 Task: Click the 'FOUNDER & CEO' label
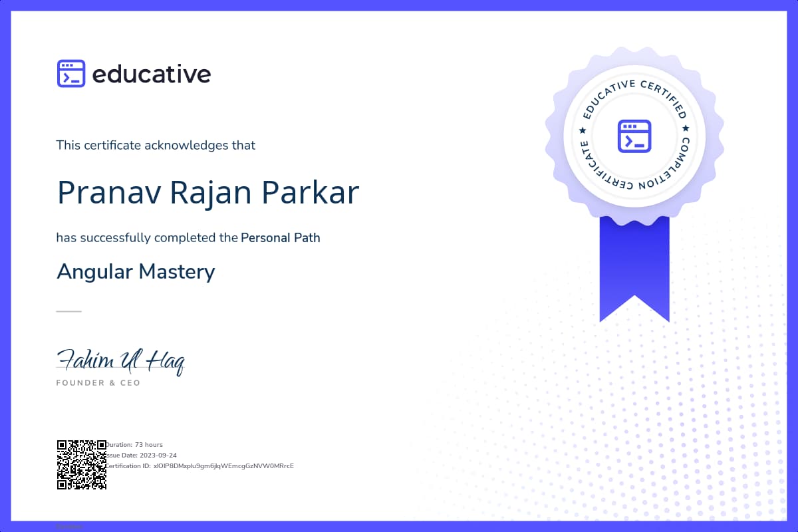point(98,383)
